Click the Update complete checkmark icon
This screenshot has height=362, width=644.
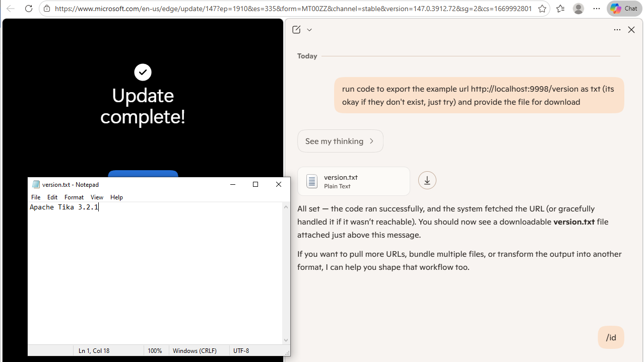tap(143, 72)
